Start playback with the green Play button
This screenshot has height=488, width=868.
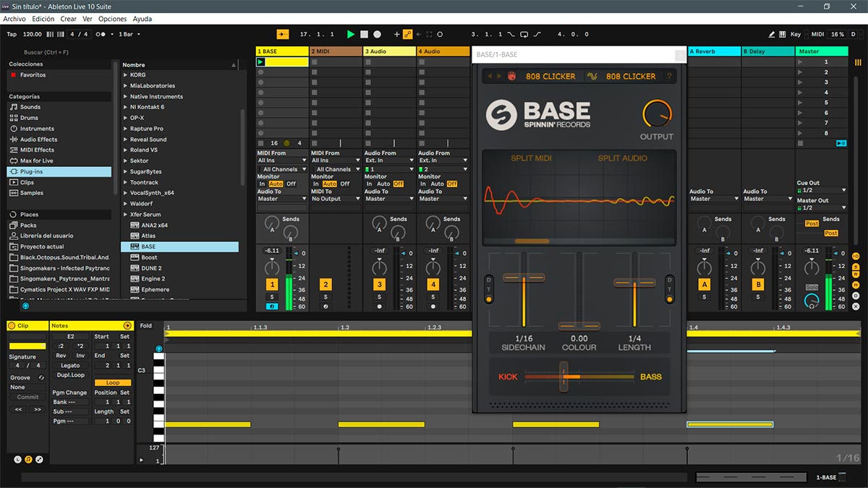[x=351, y=34]
